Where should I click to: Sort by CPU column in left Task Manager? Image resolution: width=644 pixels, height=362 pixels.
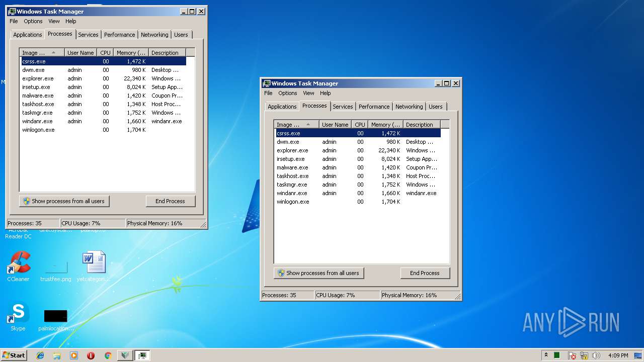point(105,53)
